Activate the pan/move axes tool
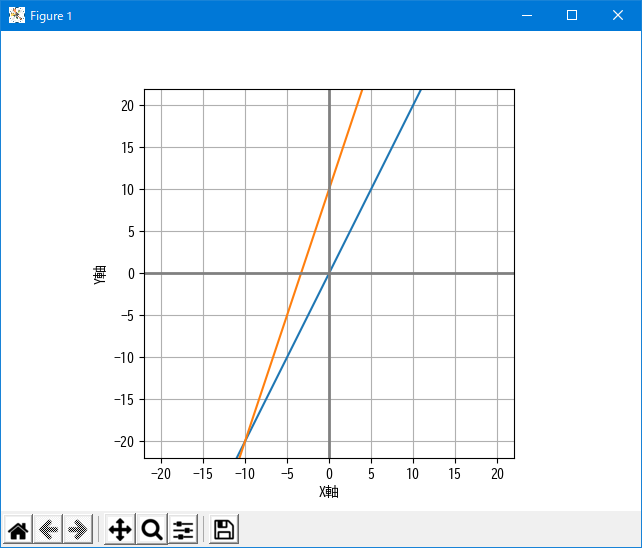642x548 pixels. coord(120,530)
